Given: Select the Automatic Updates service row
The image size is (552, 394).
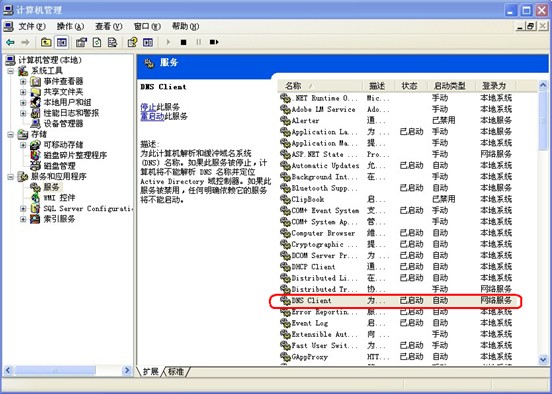Looking at the screenshot, I should coord(396,165).
